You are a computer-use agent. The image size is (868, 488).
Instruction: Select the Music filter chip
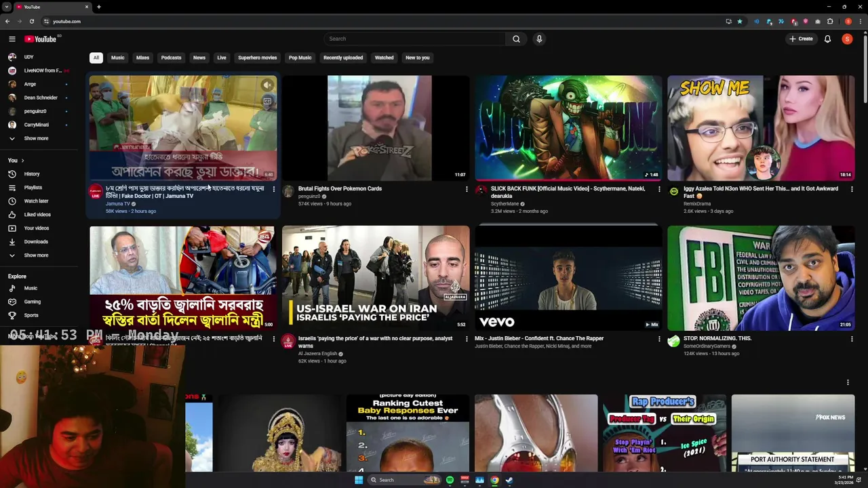click(x=118, y=58)
